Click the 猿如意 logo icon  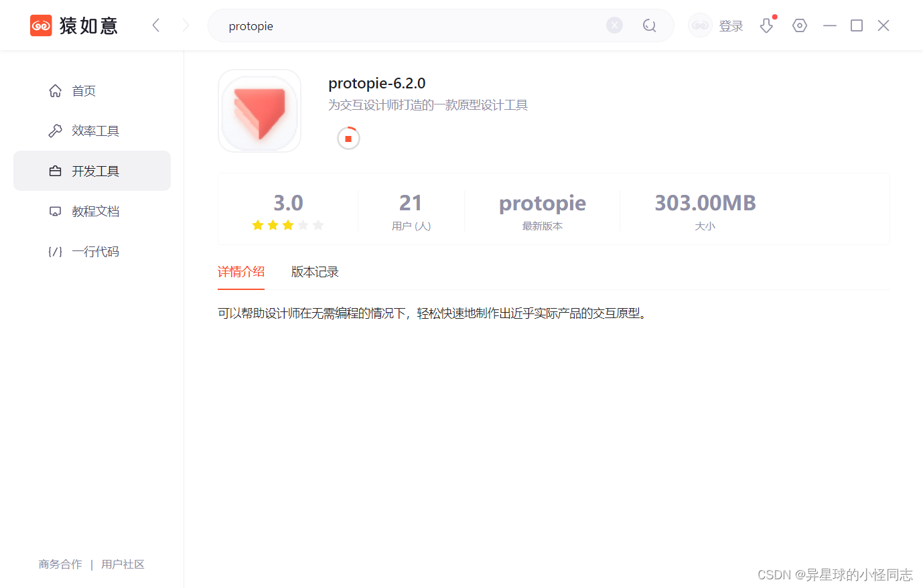coord(41,25)
